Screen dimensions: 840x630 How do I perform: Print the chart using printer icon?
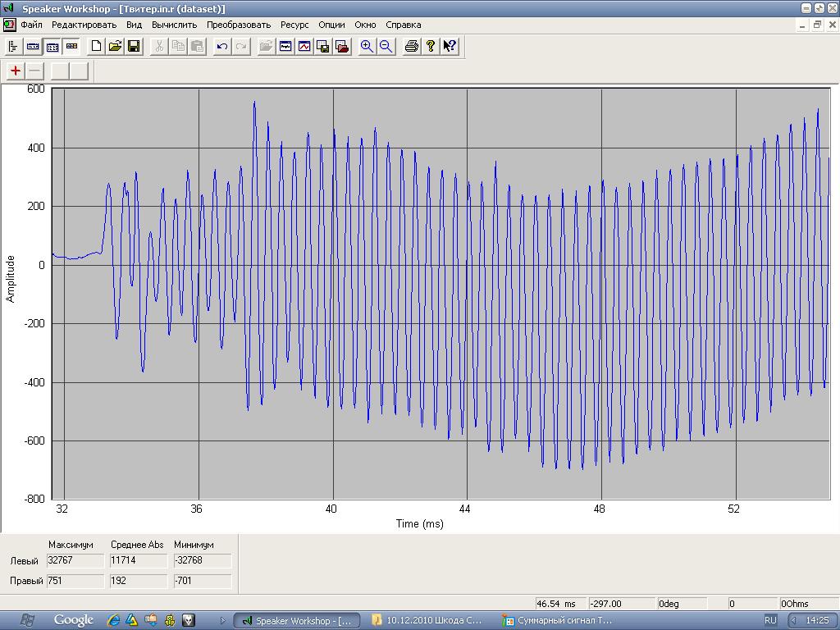pos(412,46)
